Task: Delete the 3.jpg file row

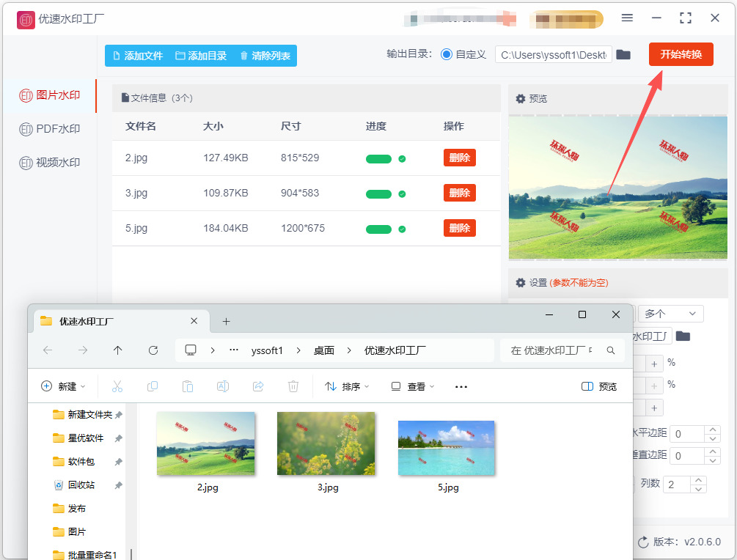Action: click(459, 193)
